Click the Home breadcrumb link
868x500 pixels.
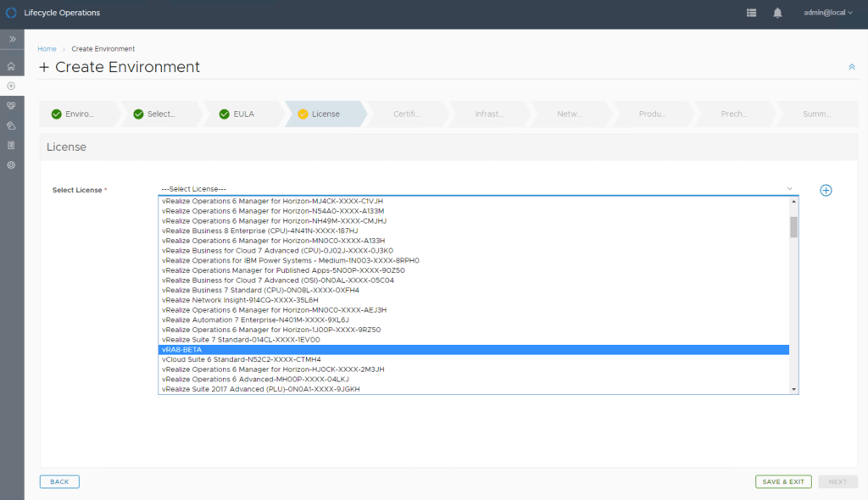pos(47,49)
